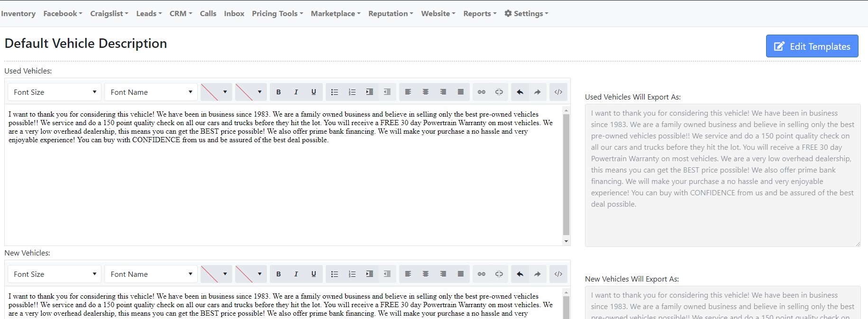
Task: Insert bulleted list in Used Vehicles editor
Action: coord(334,92)
